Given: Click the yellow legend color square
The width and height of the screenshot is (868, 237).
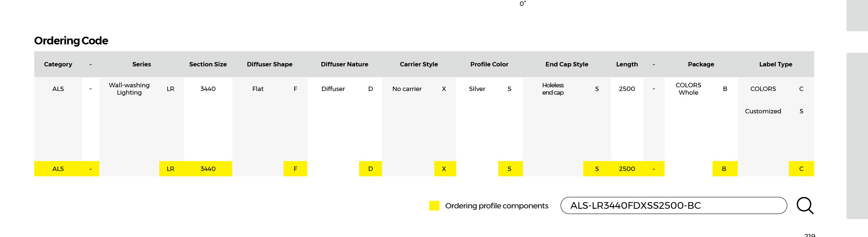Looking at the screenshot, I should 434,205.
